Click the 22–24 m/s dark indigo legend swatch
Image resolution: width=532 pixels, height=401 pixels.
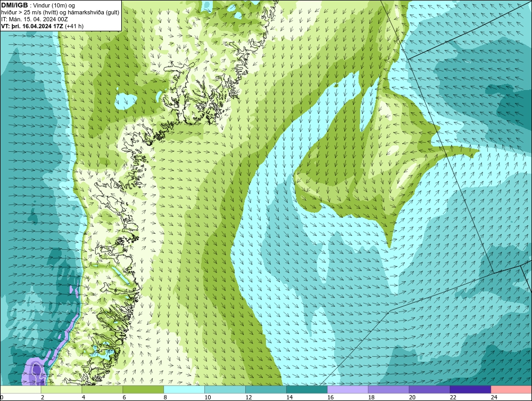point(471,389)
